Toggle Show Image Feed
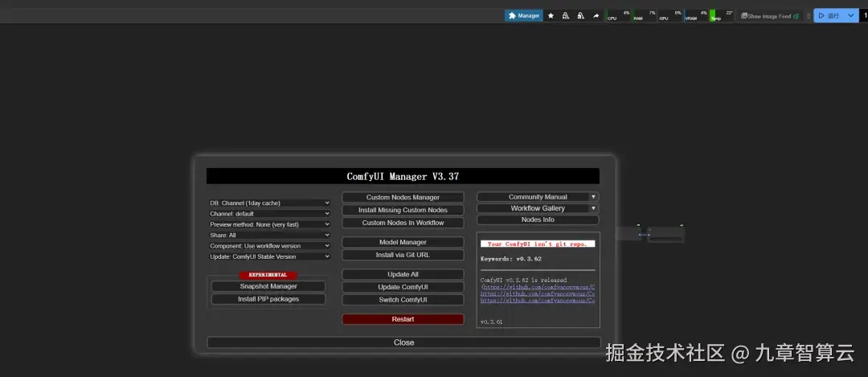868x377 pixels. 769,16
